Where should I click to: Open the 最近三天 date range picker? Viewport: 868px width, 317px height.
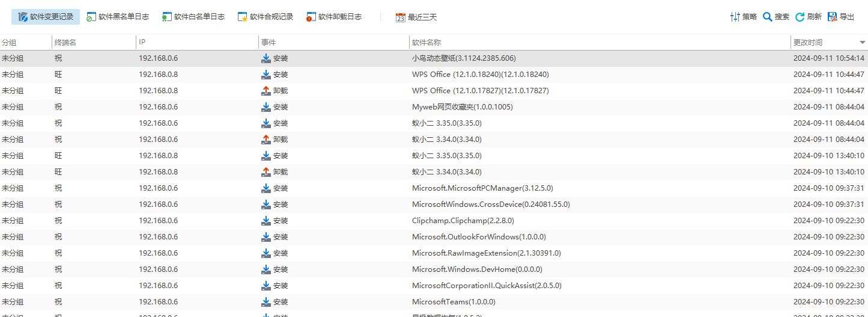point(416,17)
